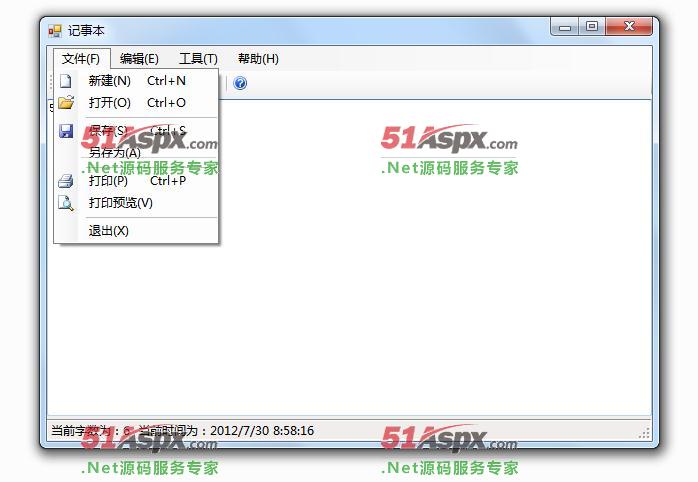698x482 pixels.
Task: Minimize the 记事本 window
Action: pyautogui.click(x=564, y=27)
